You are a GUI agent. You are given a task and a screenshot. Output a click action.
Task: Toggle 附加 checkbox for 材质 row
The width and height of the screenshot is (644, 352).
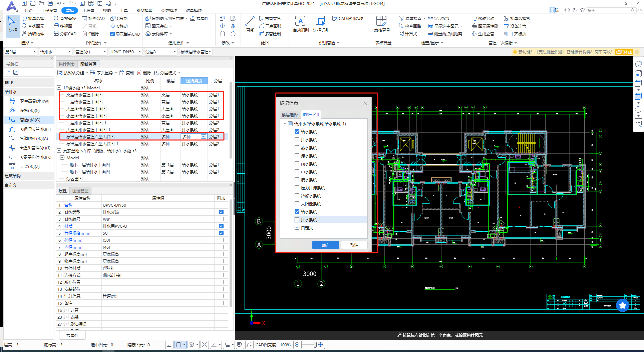tap(221, 226)
